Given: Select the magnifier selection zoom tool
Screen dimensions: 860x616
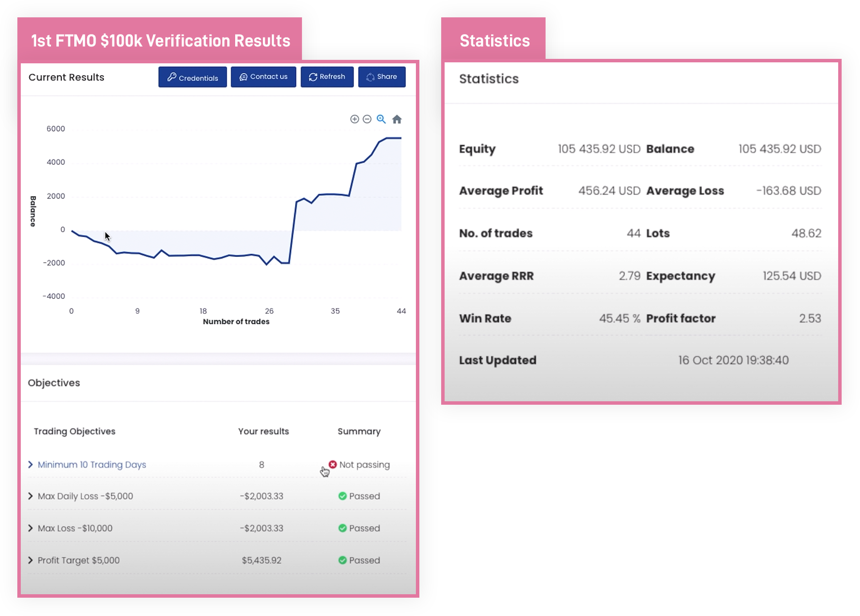Looking at the screenshot, I should click(381, 119).
